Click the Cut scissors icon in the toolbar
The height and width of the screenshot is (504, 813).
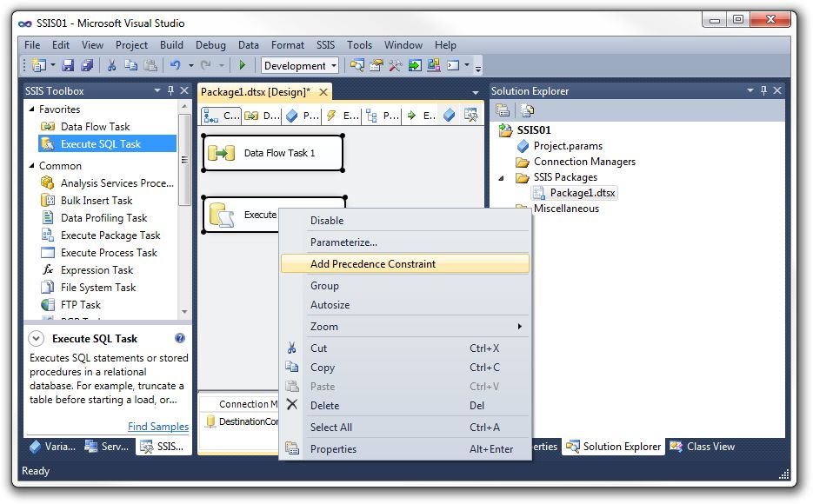(x=111, y=65)
